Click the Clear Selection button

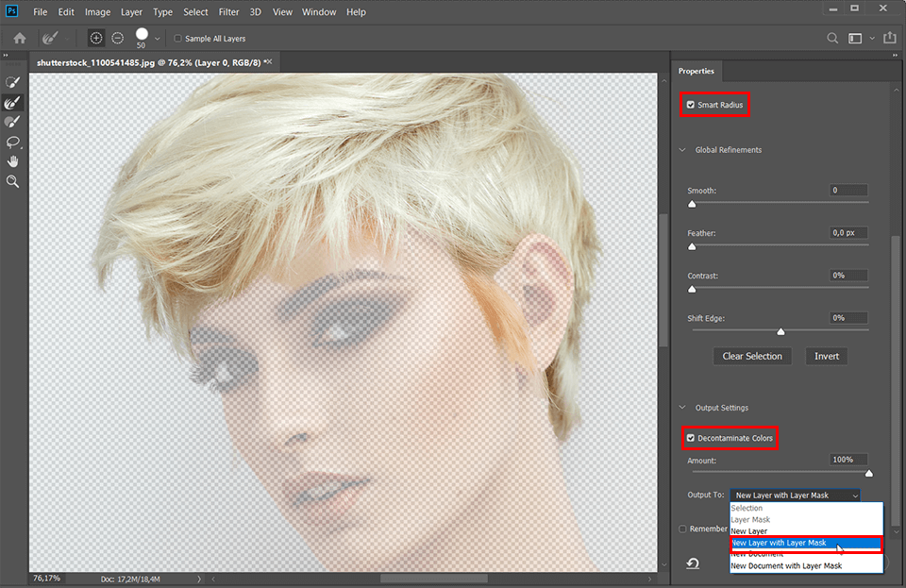click(x=752, y=356)
